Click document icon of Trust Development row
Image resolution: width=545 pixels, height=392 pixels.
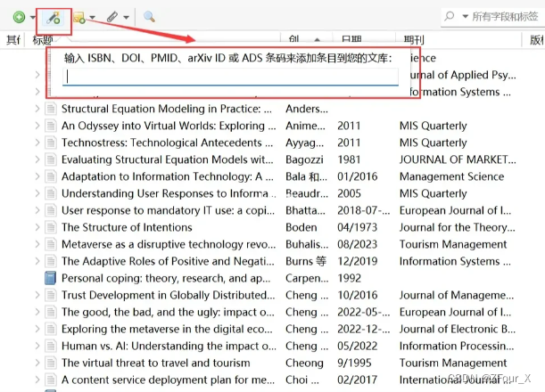(51, 295)
